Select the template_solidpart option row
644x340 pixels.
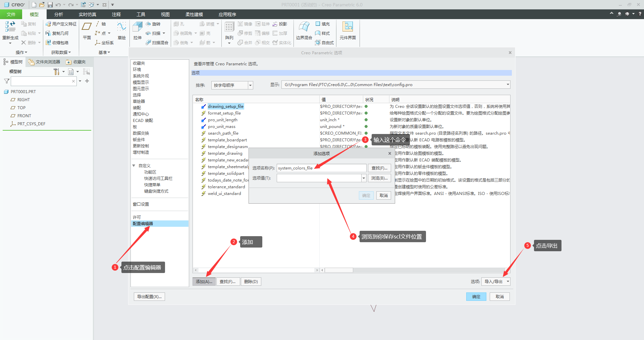[x=226, y=174]
